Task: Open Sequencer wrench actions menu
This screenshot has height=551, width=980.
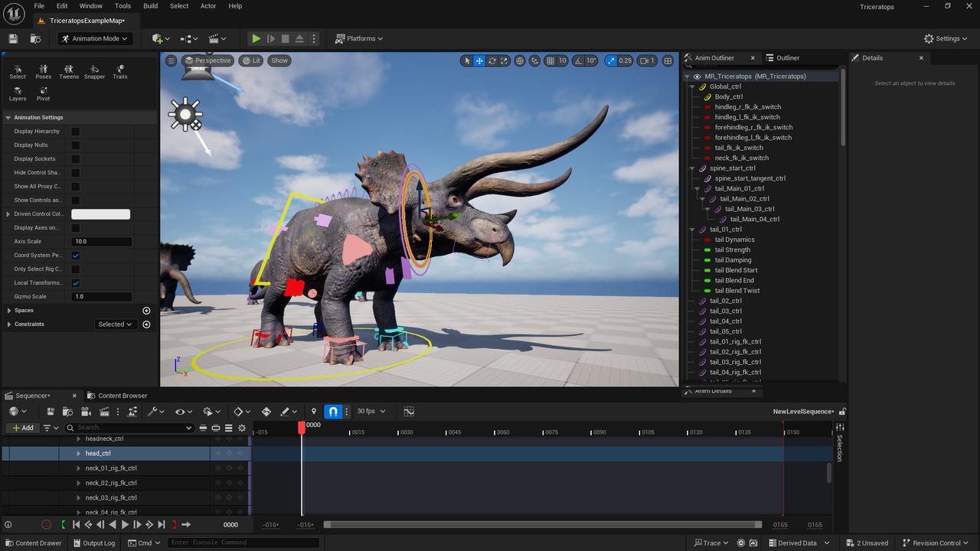Action: pos(155,411)
